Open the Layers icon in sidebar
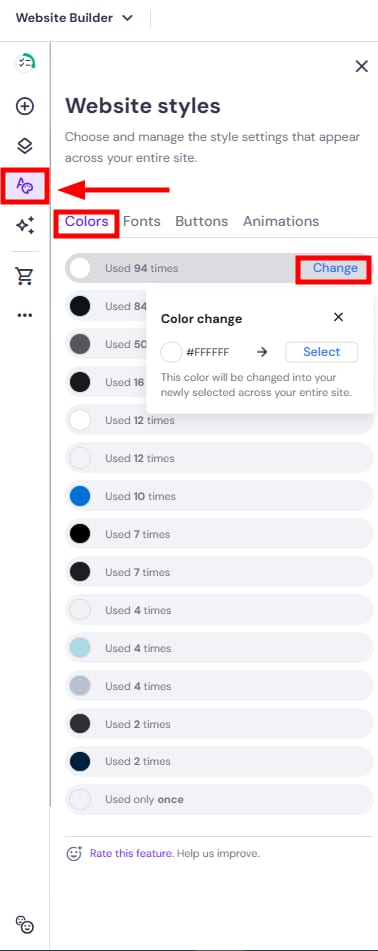378x951 pixels. click(25, 146)
